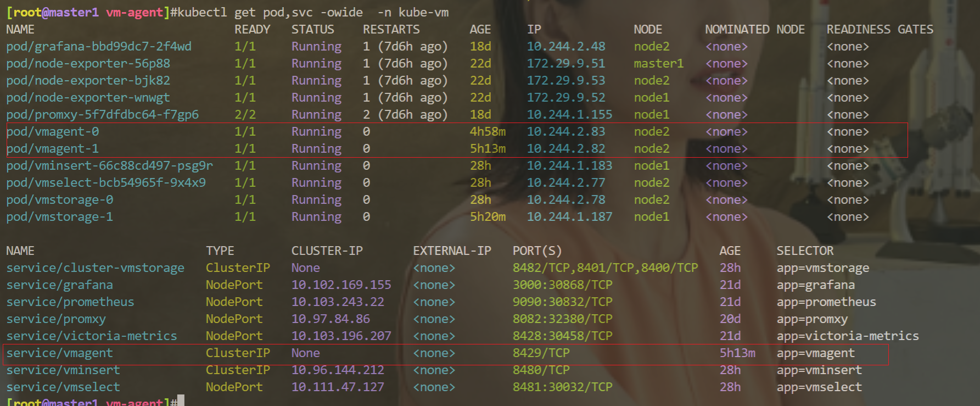This screenshot has height=406, width=980.
Task: Click cluster IP '10.96.144.212'
Action: point(338,370)
